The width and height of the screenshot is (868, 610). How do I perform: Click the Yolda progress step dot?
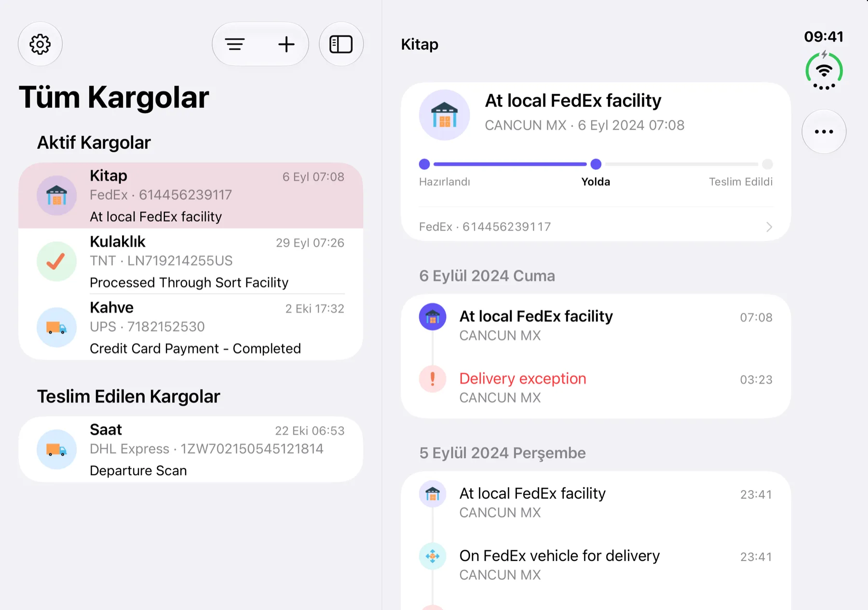click(x=596, y=164)
